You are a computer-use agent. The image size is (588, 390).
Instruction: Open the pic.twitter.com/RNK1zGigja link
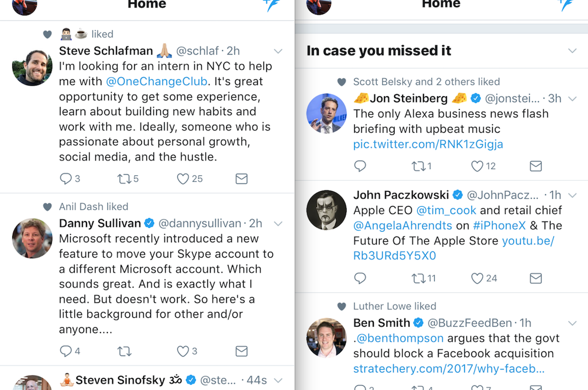(428, 144)
